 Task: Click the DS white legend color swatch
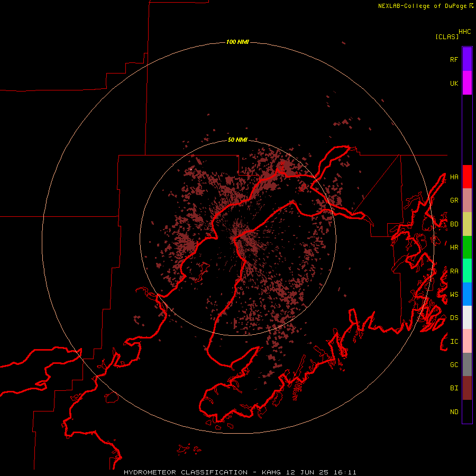(x=467, y=317)
